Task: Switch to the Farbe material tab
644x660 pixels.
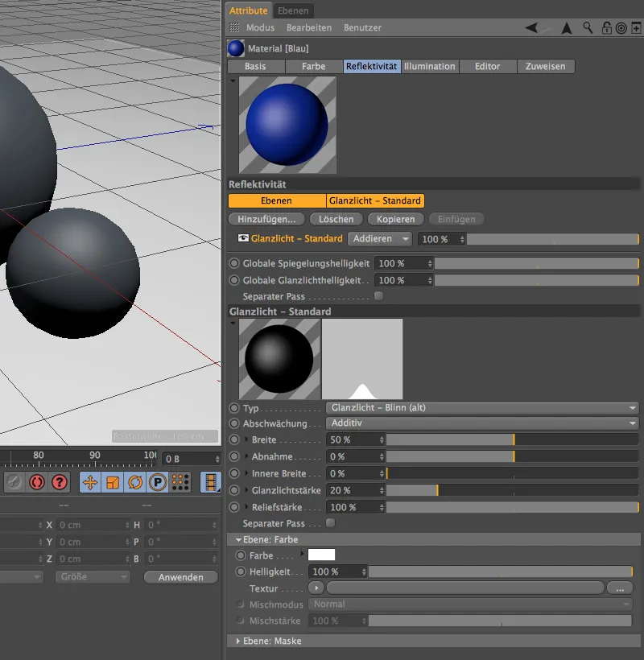Action: [x=314, y=67]
